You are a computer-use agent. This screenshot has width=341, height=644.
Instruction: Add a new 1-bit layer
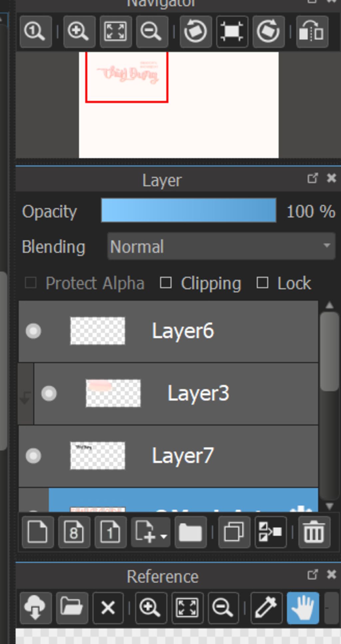click(111, 532)
